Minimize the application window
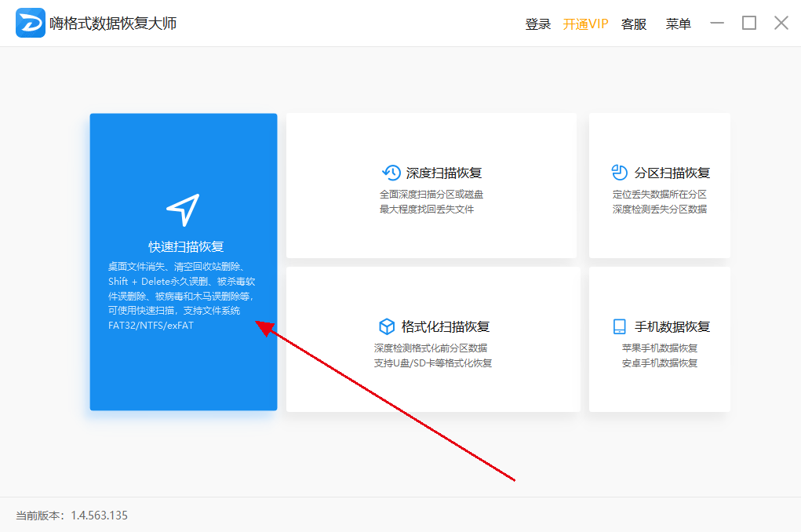The width and height of the screenshot is (801, 532). click(717, 23)
